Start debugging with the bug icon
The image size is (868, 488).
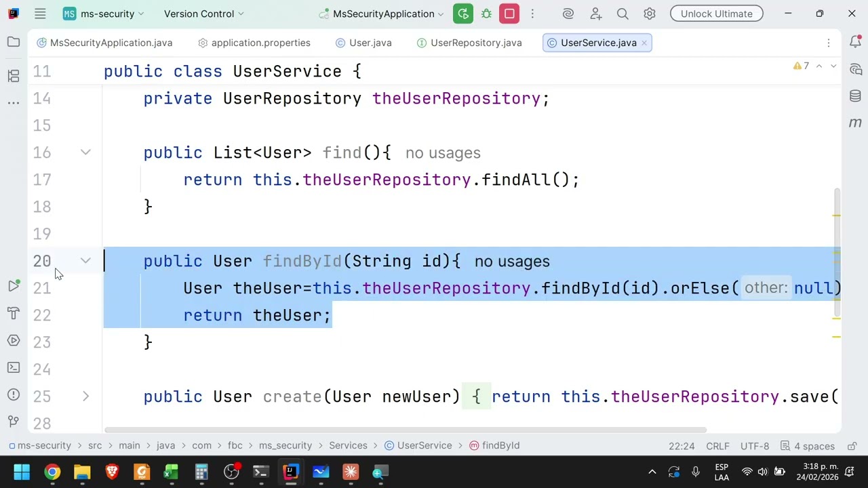486,14
